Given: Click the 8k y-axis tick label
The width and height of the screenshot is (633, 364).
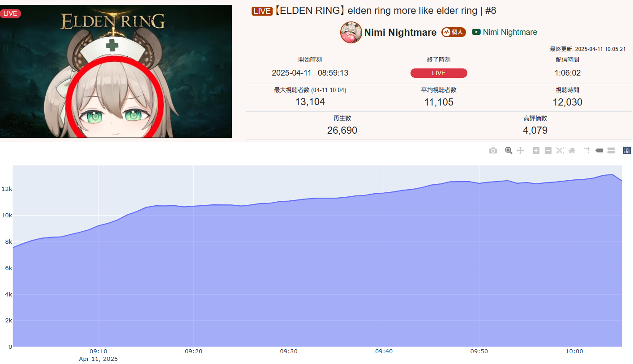Looking at the screenshot, I should 8,242.
